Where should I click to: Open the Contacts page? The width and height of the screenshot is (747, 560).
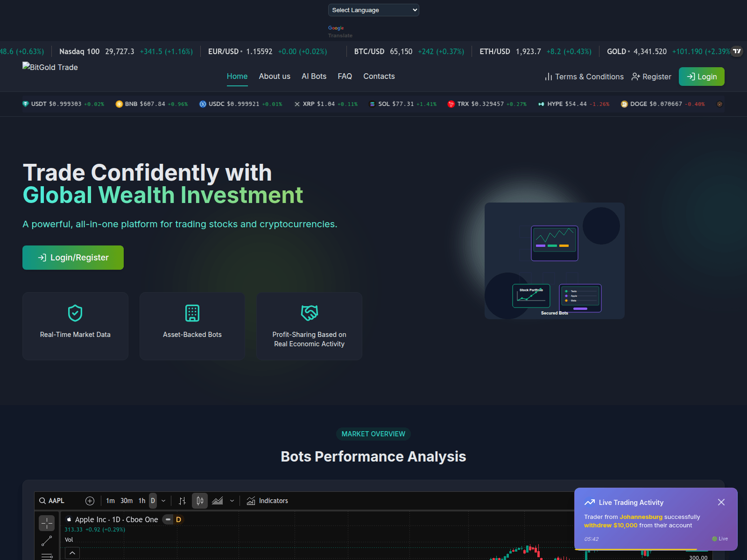tap(379, 77)
